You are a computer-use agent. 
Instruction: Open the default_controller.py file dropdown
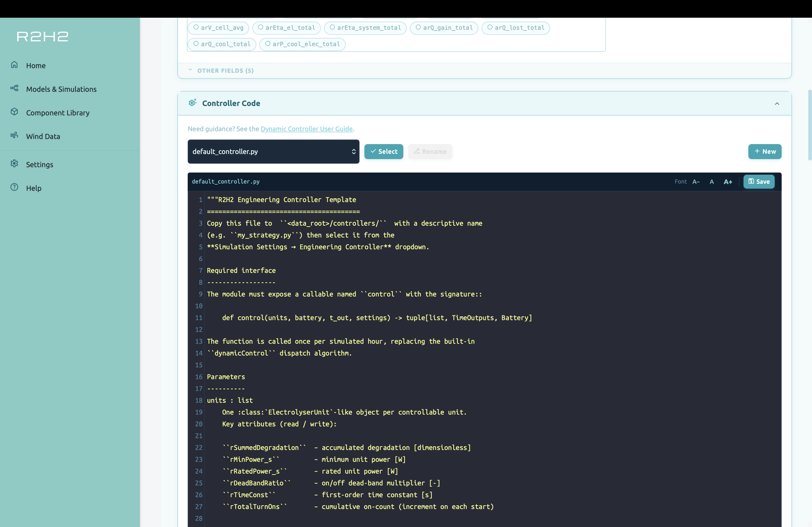coord(274,151)
